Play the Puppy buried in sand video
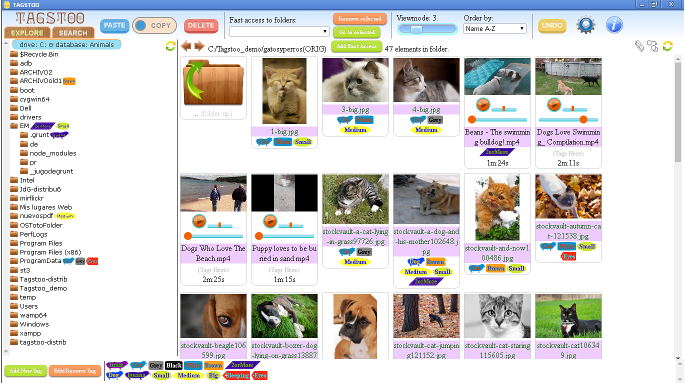The width and height of the screenshot is (685, 383). tap(270, 221)
